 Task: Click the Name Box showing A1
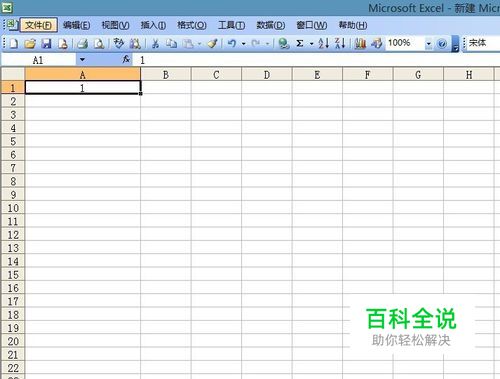tap(39, 60)
